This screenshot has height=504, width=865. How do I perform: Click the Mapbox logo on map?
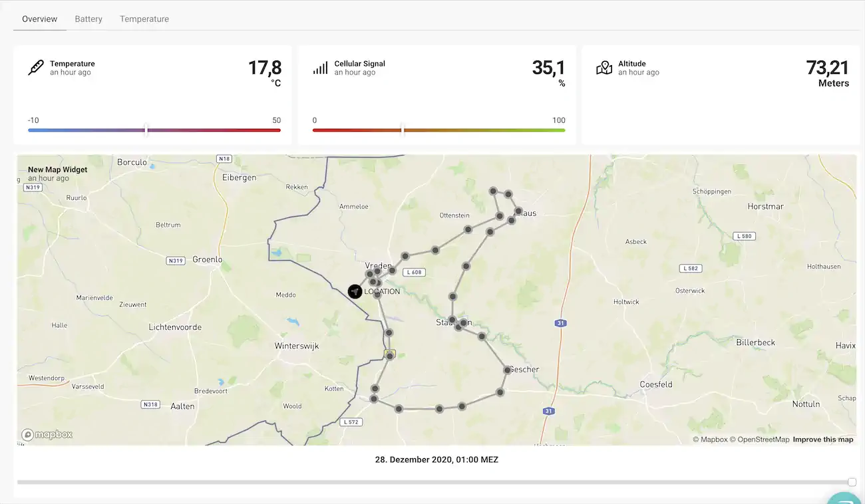point(47,435)
